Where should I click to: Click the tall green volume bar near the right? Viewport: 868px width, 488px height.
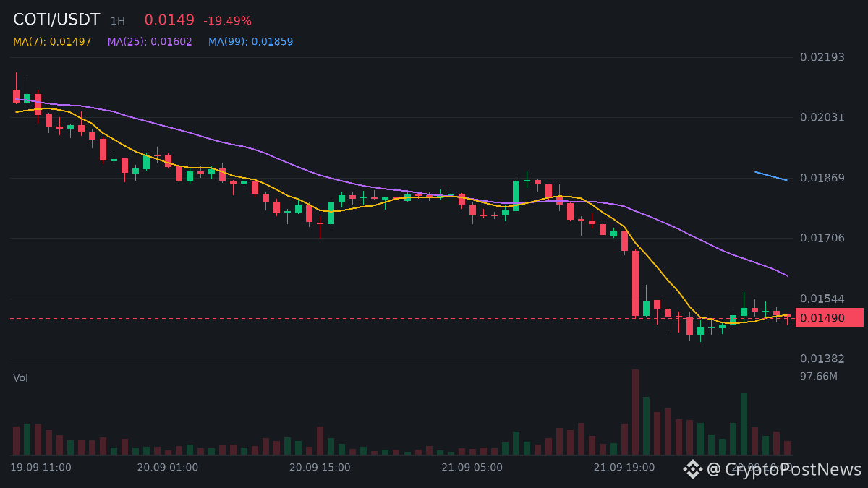744,424
